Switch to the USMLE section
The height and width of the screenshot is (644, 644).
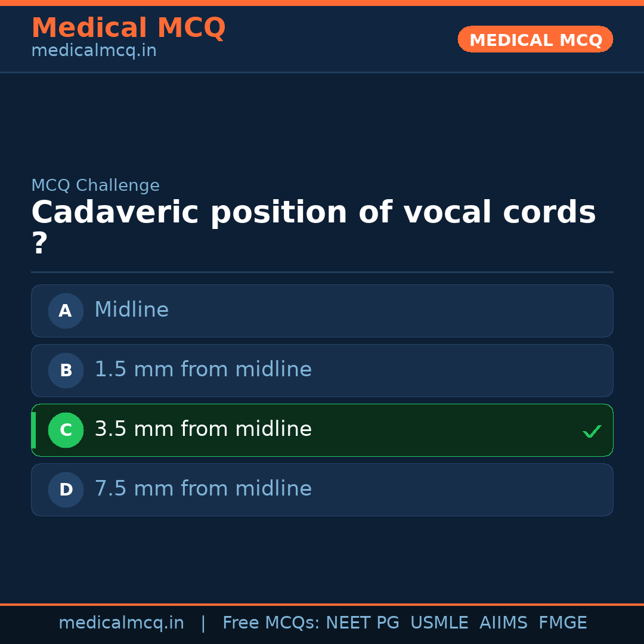[439, 623]
